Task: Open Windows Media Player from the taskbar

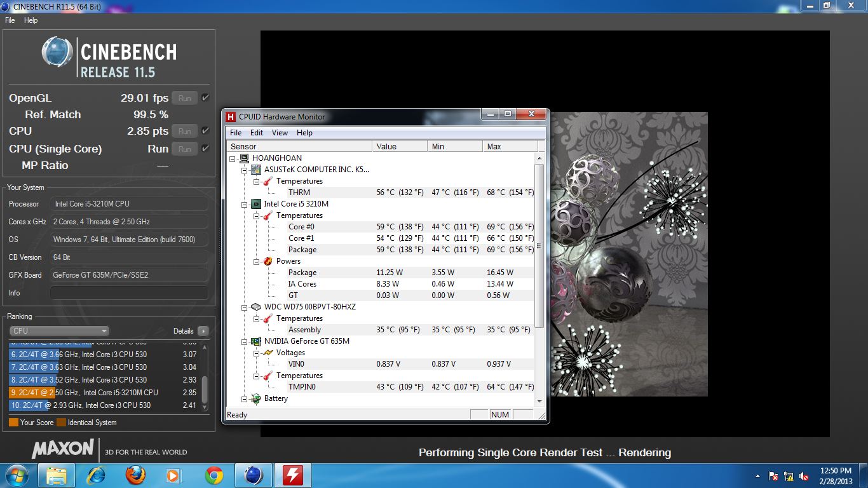Action: click(x=175, y=475)
